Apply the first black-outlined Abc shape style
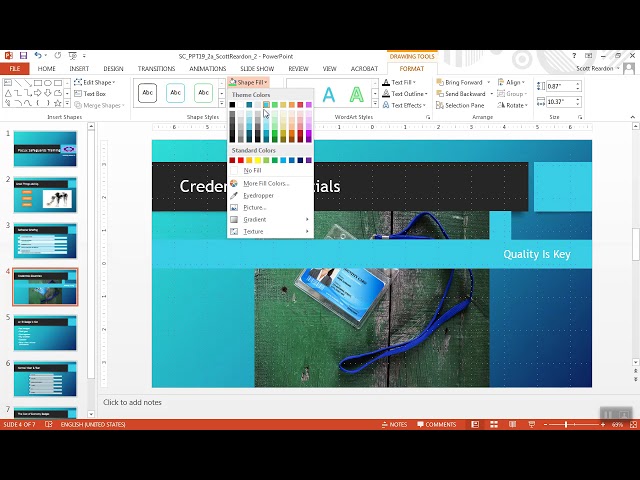 tap(147, 93)
